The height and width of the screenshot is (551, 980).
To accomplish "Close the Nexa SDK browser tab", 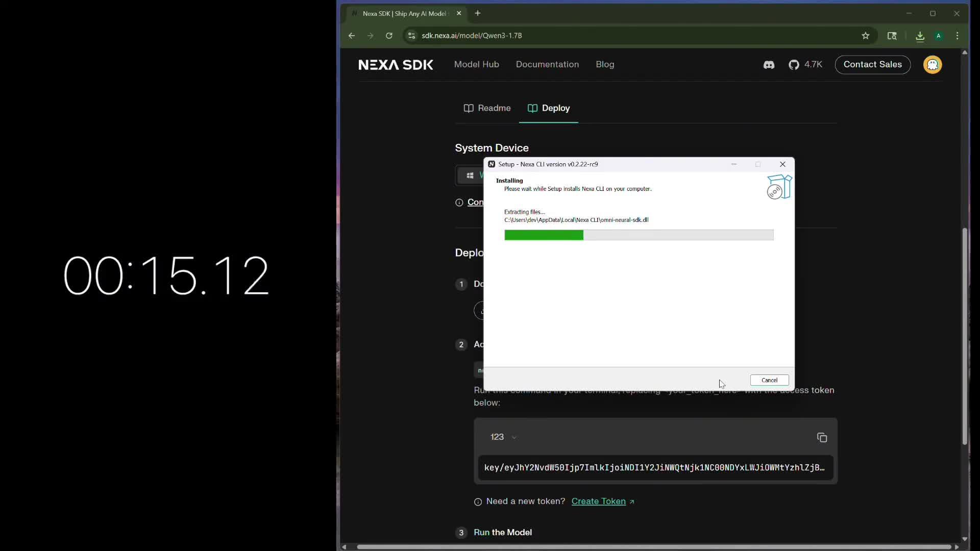I will [x=459, y=13].
